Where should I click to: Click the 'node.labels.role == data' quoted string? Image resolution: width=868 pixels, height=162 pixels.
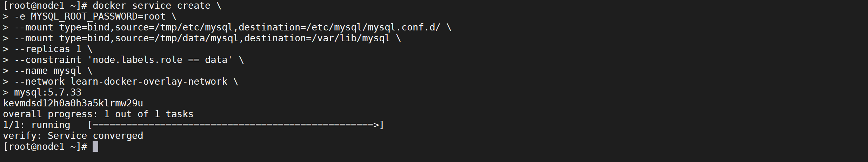tap(160, 60)
